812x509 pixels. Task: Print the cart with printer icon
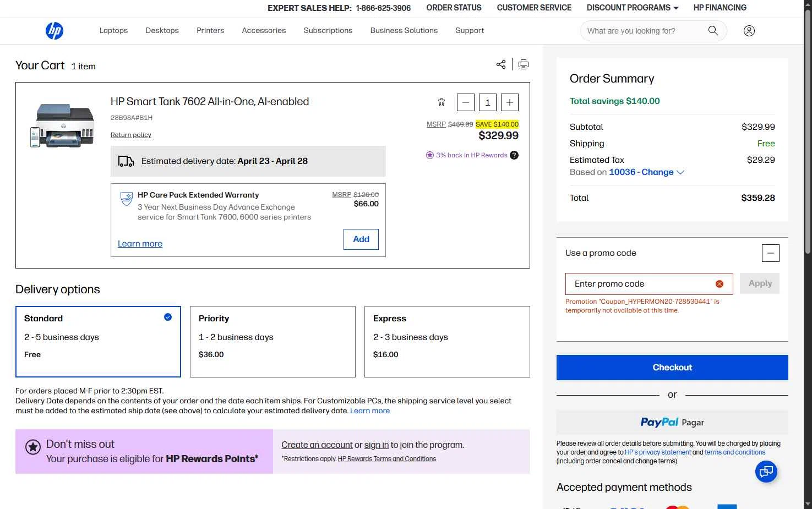(524, 64)
